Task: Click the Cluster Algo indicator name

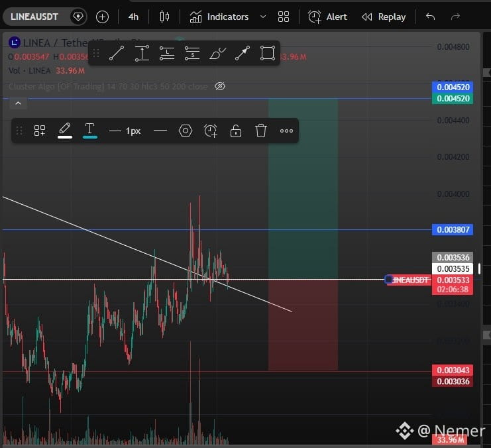Action: [108, 86]
